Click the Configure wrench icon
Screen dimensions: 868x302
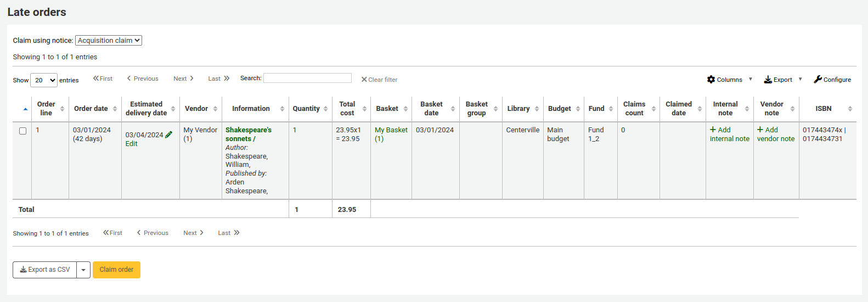click(818, 80)
